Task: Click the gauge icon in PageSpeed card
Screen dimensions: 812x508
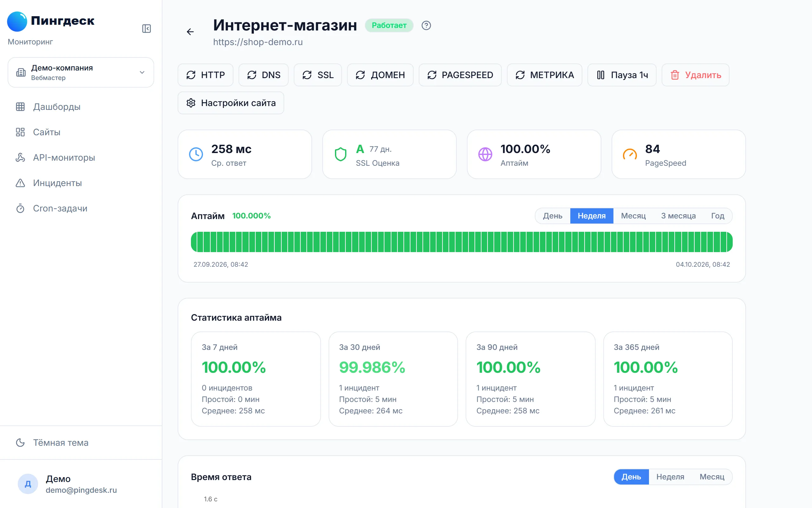Action: [x=630, y=154]
